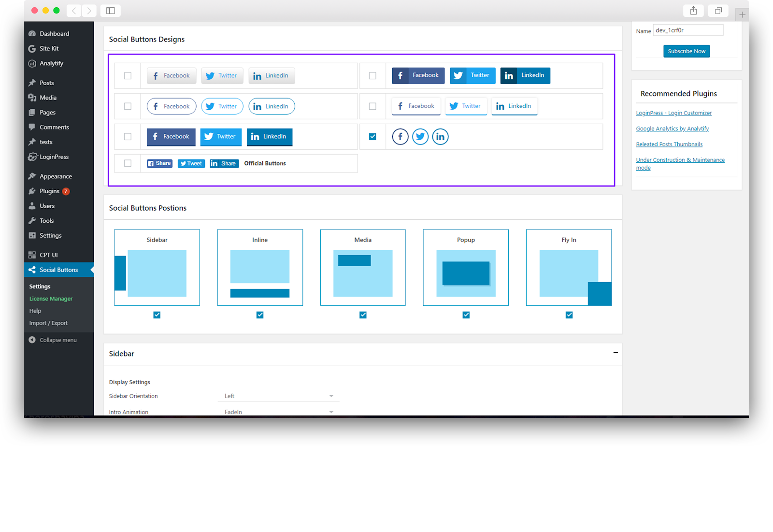Open the Media library icon
The image size is (773, 532).
[32, 98]
